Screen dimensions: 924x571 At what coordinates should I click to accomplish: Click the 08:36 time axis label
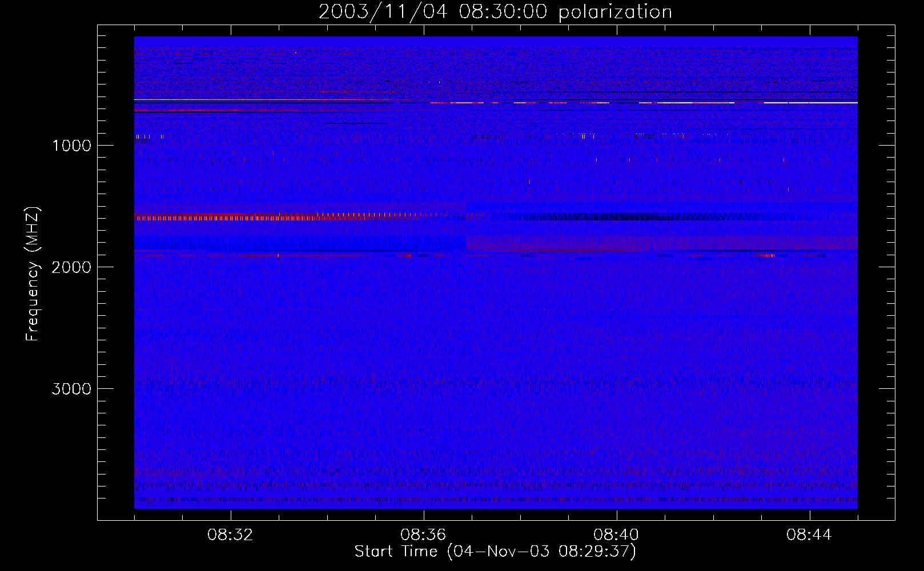point(424,535)
